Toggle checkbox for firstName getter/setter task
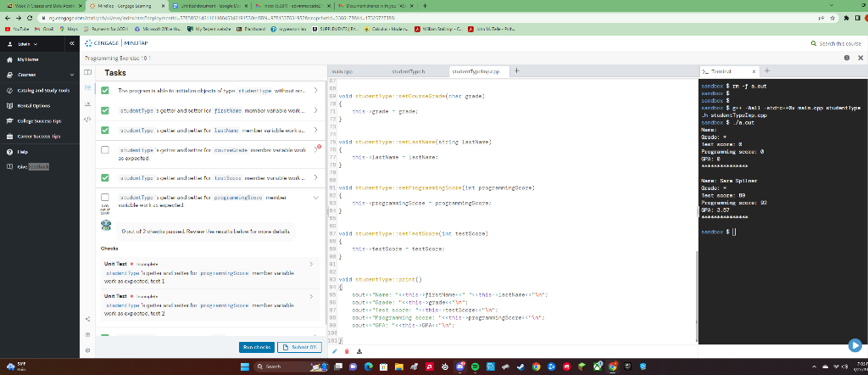 (x=105, y=110)
